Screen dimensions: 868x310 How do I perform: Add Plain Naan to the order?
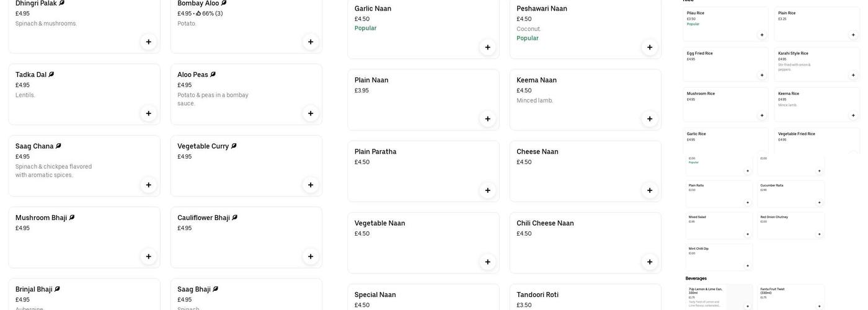[x=487, y=119]
